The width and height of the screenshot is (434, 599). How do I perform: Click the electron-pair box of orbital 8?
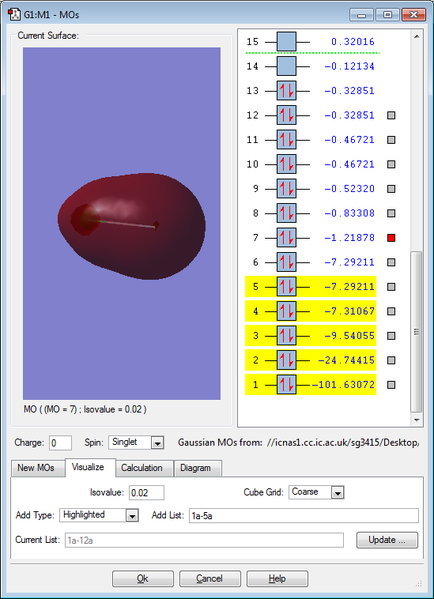tap(286, 213)
